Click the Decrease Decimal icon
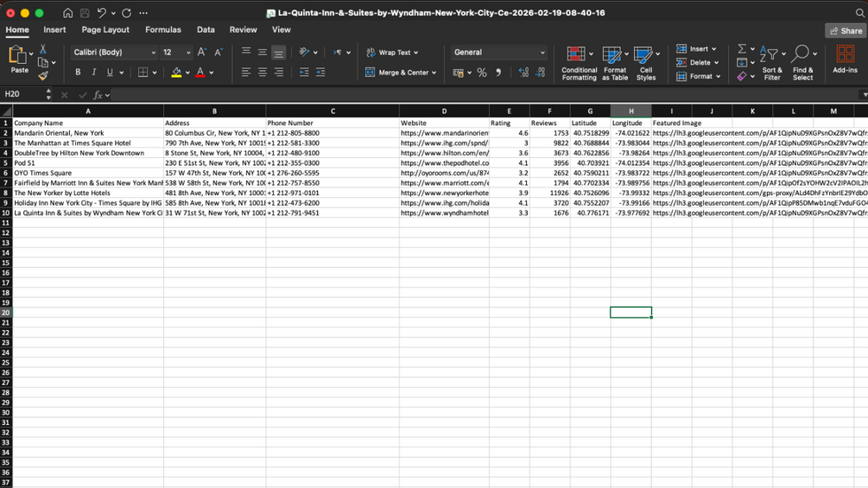This screenshot has width=868, height=488. [541, 73]
